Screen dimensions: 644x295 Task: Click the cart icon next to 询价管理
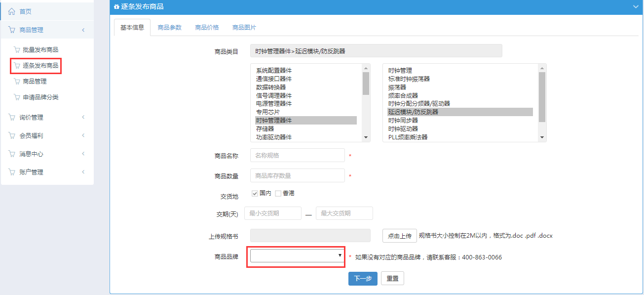(x=11, y=118)
